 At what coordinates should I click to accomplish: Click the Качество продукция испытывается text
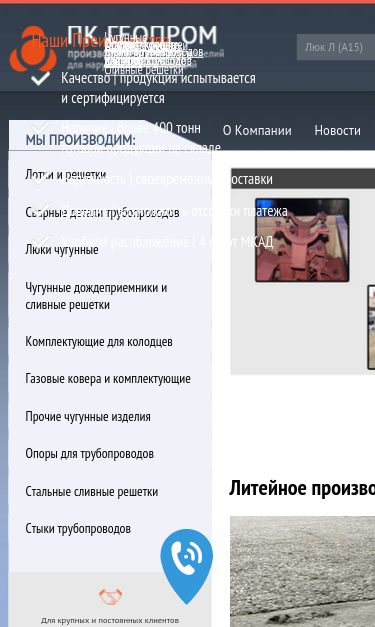158,88
